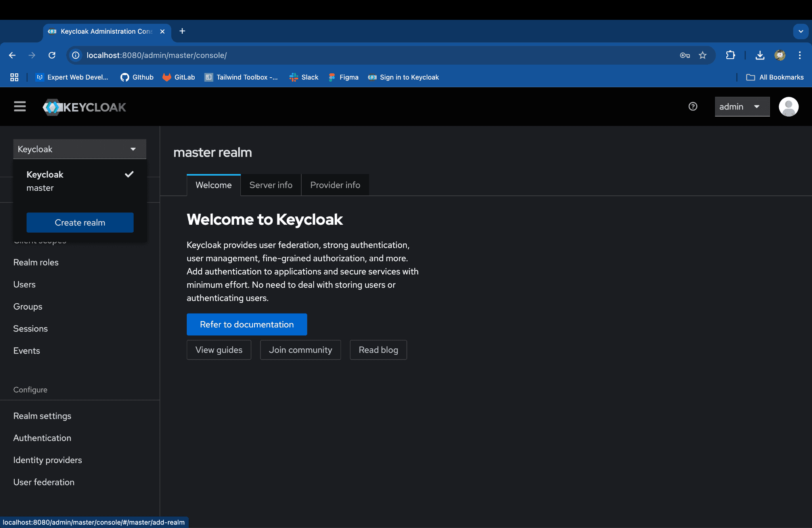
Task: Click the password key icon in the address bar
Action: coord(685,55)
